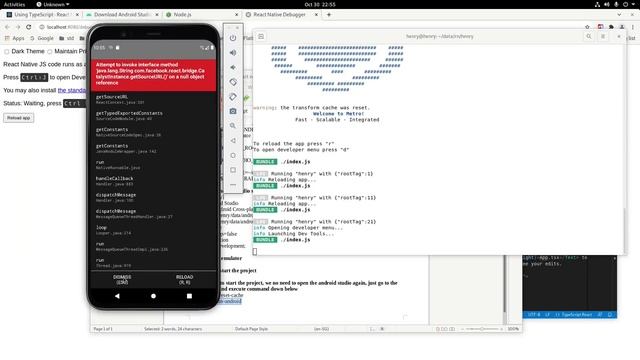Close the Node.js browser tab
The width and height of the screenshot is (640, 360).
point(237,14)
